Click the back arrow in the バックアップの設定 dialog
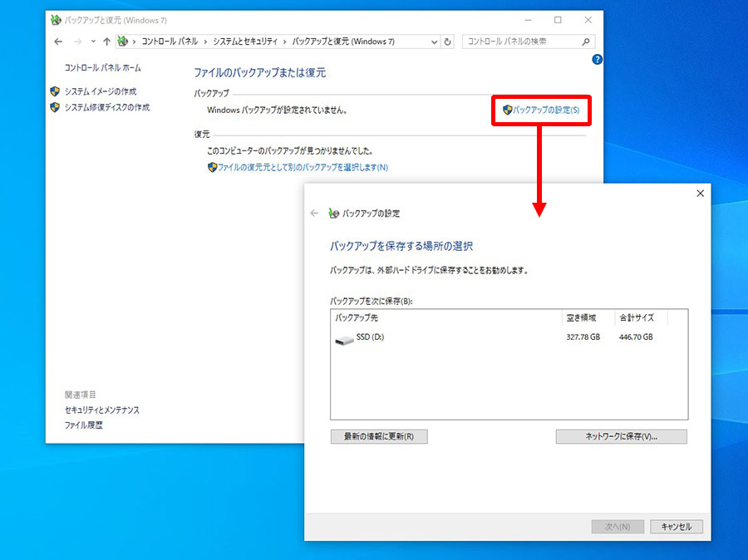 click(314, 214)
